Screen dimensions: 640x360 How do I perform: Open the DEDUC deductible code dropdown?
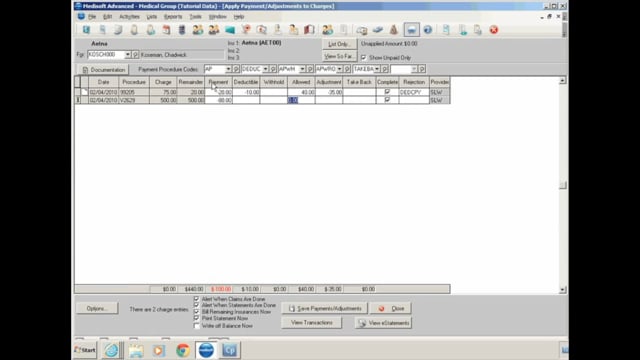(x=265, y=69)
